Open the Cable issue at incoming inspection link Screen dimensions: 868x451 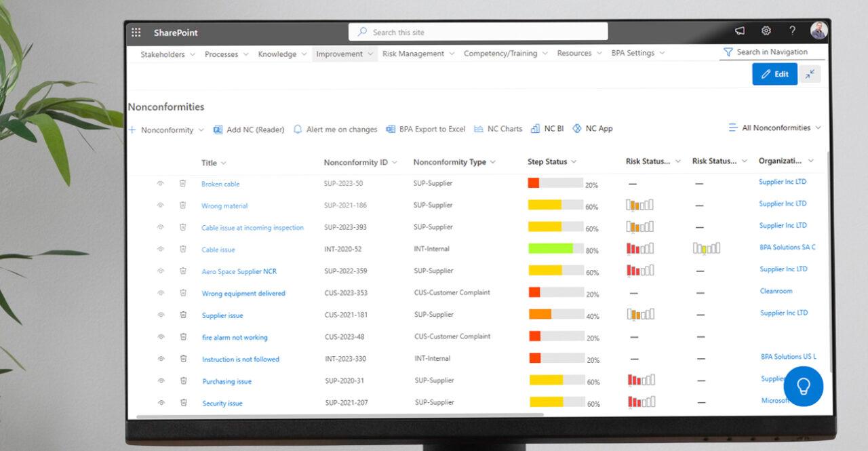pyautogui.click(x=253, y=227)
